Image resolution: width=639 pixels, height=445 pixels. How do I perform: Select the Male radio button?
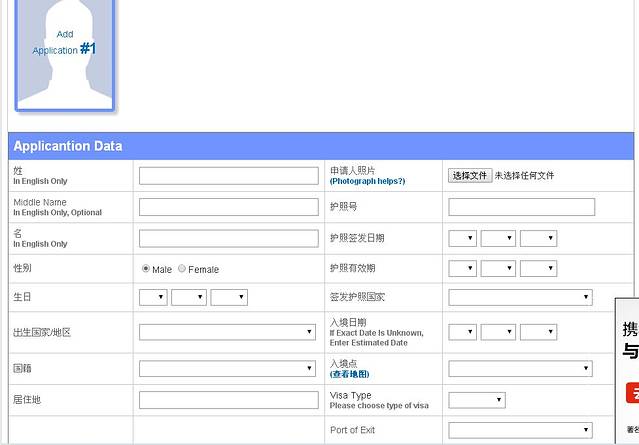146,269
